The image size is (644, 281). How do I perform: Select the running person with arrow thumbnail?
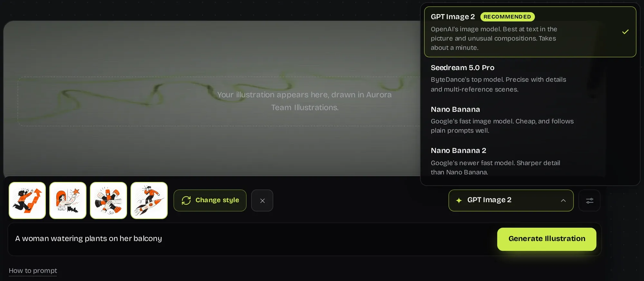pyautogui.click(x=27, y=201)
